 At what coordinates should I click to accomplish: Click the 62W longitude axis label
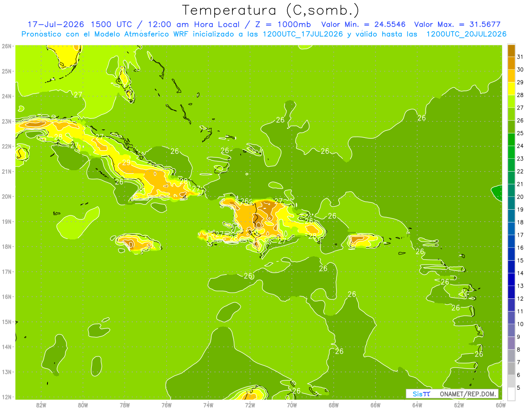point(459,404)
